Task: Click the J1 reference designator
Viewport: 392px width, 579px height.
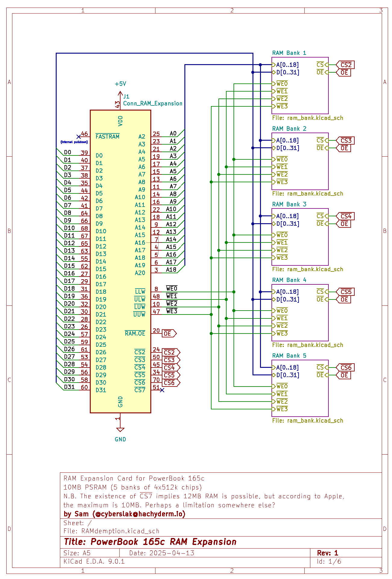Action: pos(127,96)
